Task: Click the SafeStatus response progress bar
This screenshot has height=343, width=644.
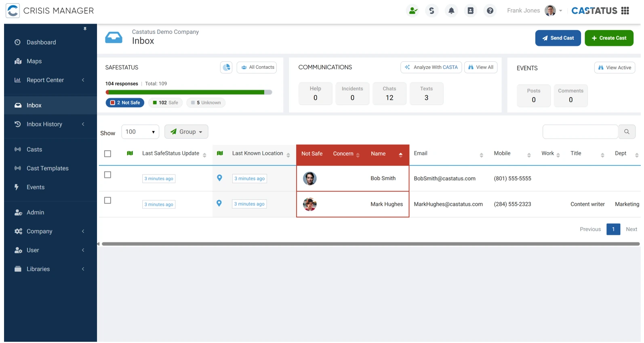Action: (189, 92)
